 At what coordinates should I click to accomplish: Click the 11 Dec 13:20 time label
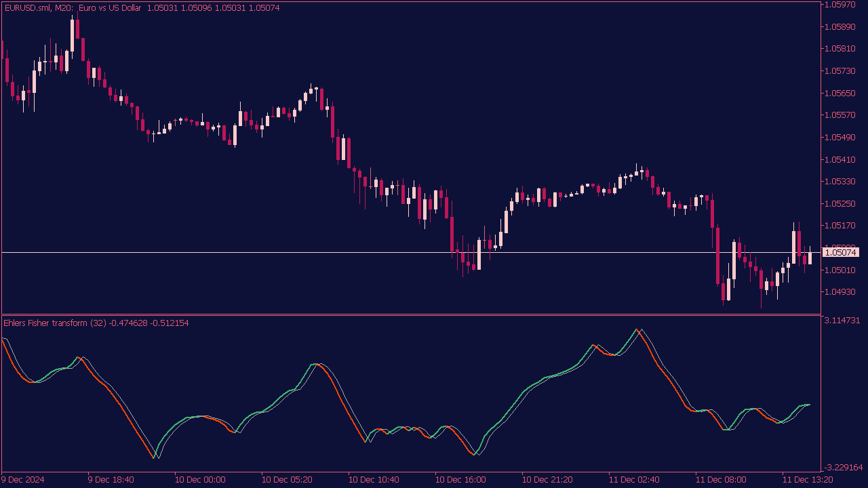[x=808, y=480]
